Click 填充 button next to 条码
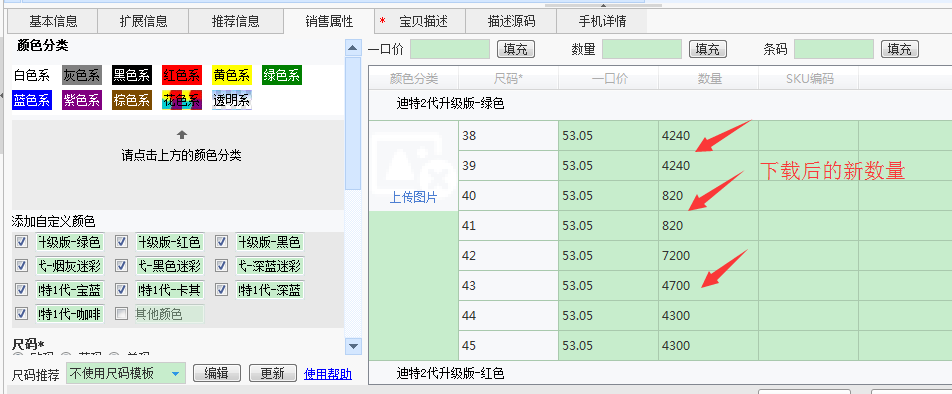Screen dimensions: 952x394 (900, 49)
